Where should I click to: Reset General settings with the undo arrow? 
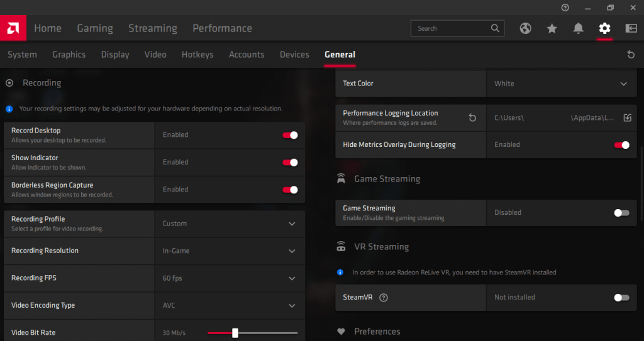tap(631, 55)
